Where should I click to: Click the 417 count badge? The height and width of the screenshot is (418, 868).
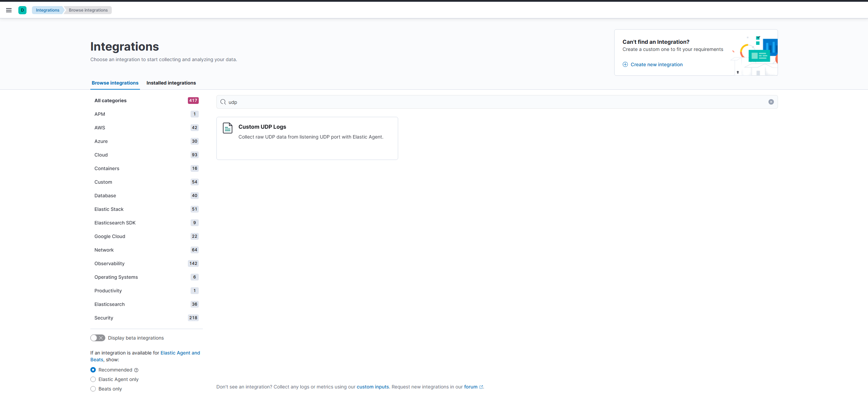[x=193, y=101]
